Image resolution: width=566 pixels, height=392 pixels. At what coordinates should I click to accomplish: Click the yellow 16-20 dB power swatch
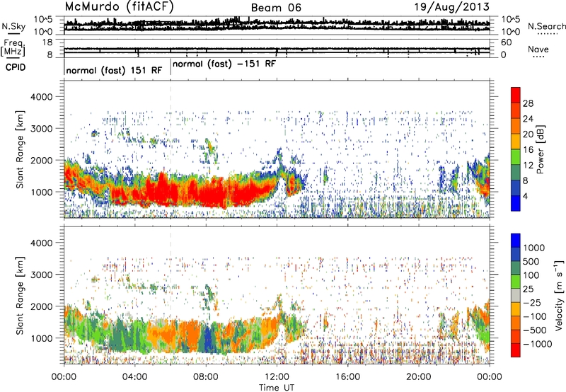(516, 142)
